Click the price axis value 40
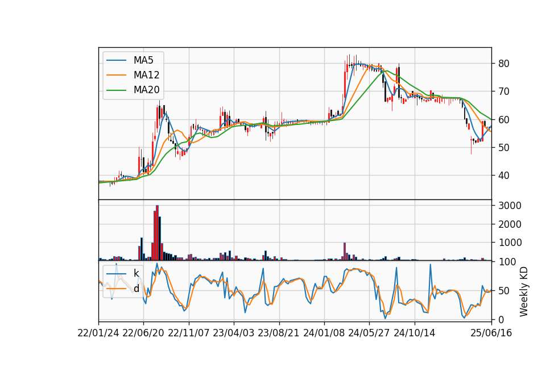 click(x=504, y=176)
